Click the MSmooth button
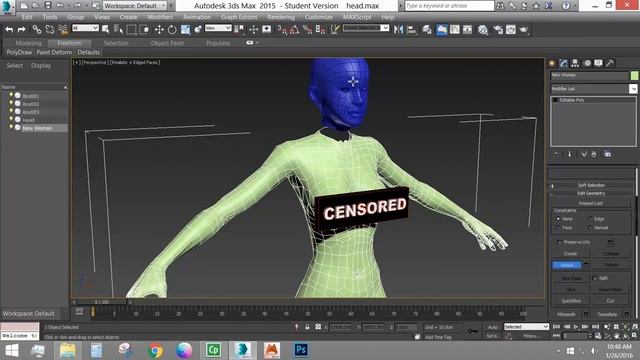This screenshot has height=360, width=640. tap(567, 314)
